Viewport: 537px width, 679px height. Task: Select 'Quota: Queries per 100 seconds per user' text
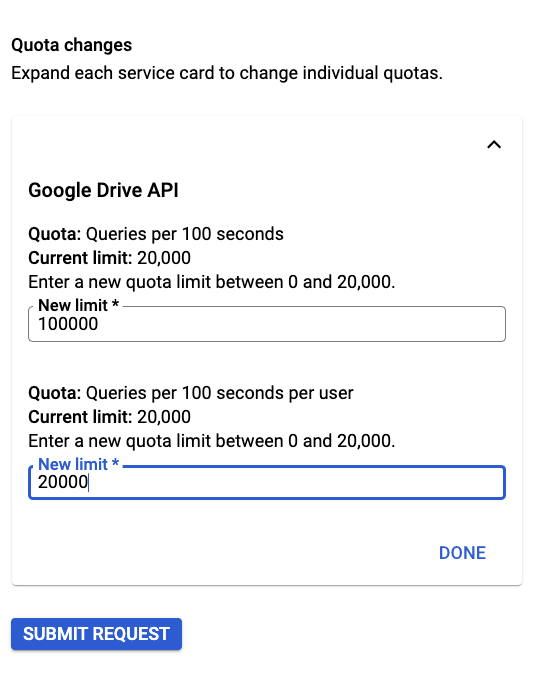click(x=191, y=393)
